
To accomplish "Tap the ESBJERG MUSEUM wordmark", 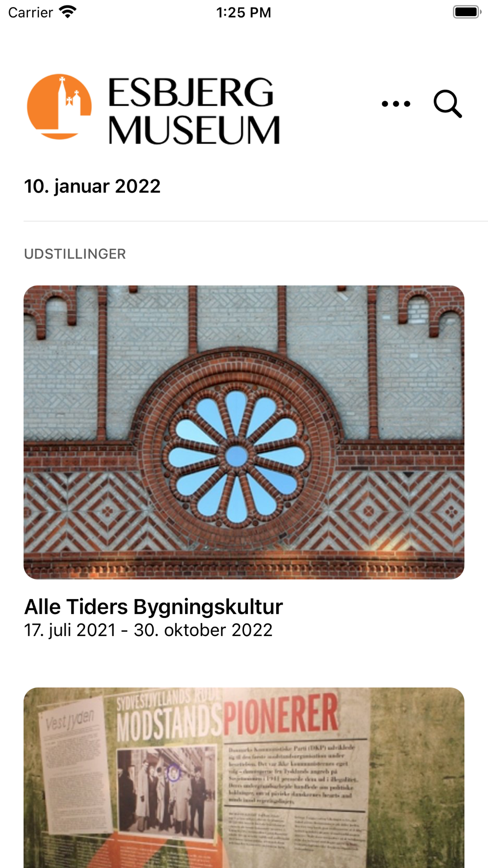I will pos(194,110).
